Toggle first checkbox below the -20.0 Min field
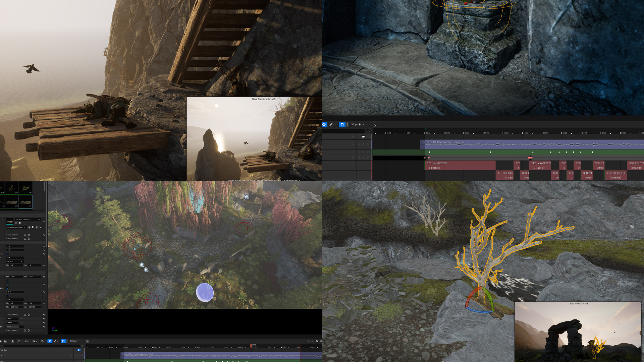 pyautogui.click(x=8, y=281)
